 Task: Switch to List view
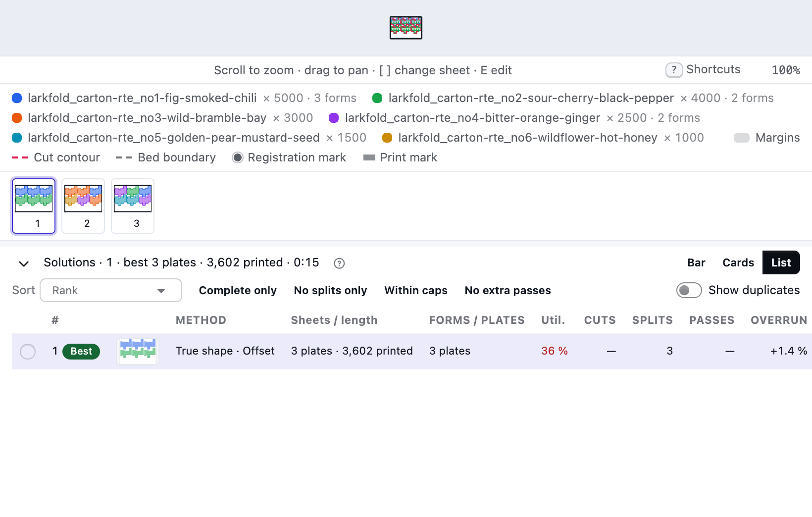point(781,263)
